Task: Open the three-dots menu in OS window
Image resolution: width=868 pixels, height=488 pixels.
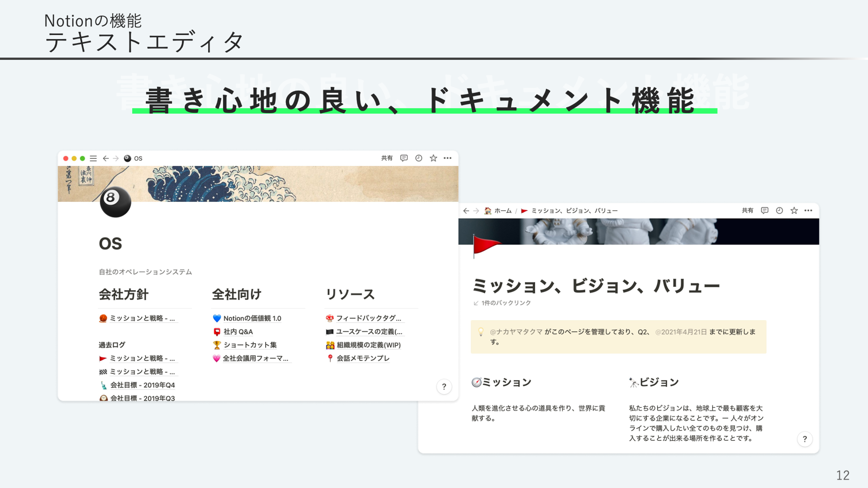Action: tap(447, 158)
